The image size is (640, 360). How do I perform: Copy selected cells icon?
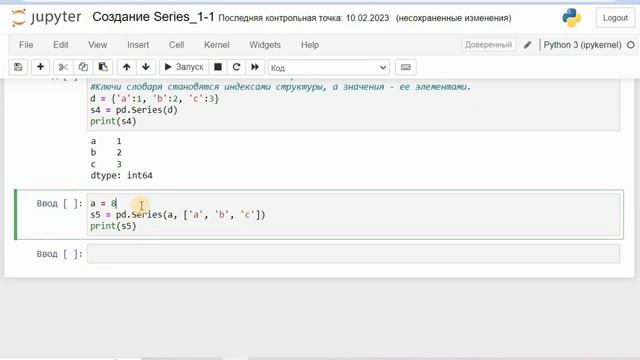coord(83,67)
